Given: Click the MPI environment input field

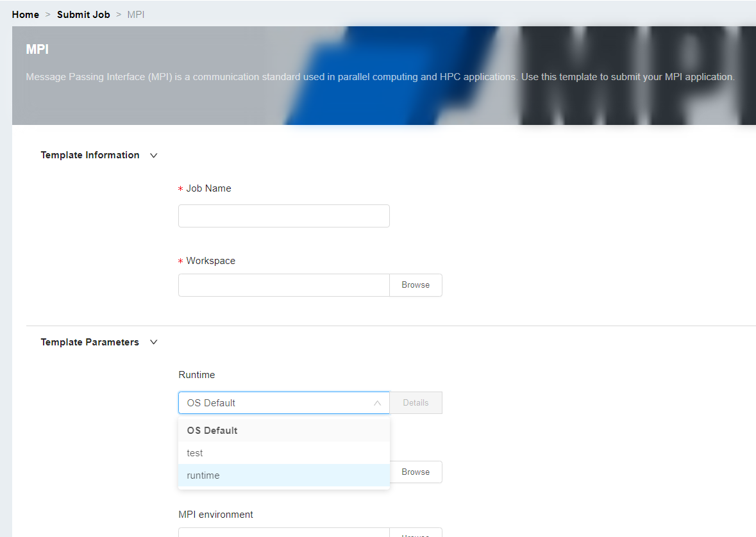Looking at the screenshot, I should click(x=283, y=533).
